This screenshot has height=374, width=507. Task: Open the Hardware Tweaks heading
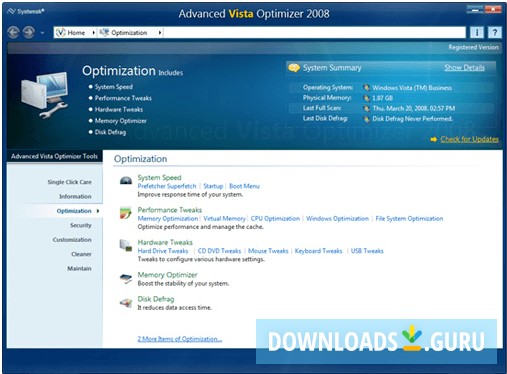click(165, 242)
